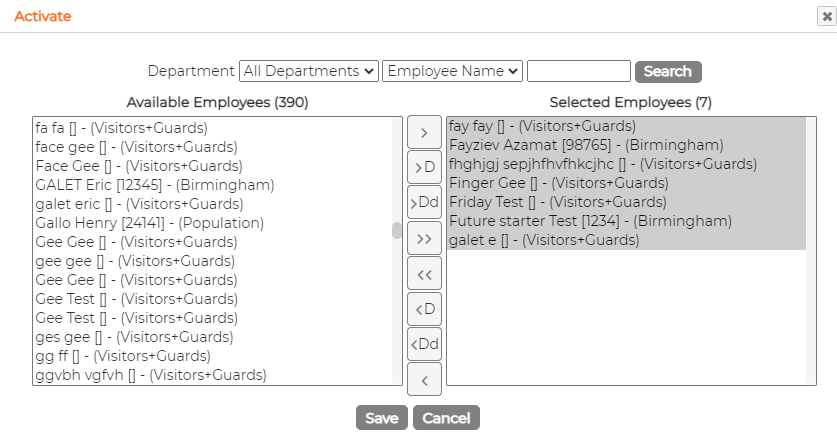The image size is (837, 442).
Task: Click the Search button
Action: click(x=668, y=72)
